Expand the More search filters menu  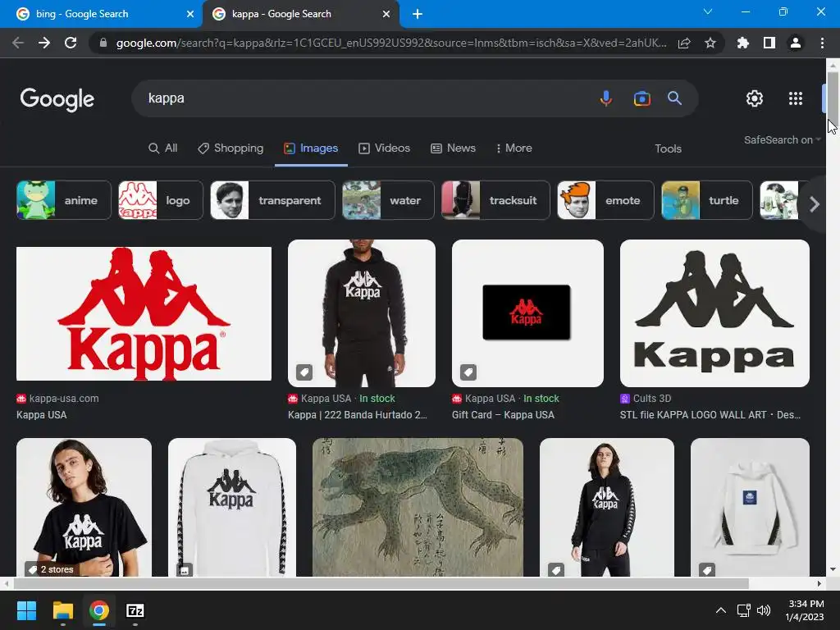coord(514,148)
